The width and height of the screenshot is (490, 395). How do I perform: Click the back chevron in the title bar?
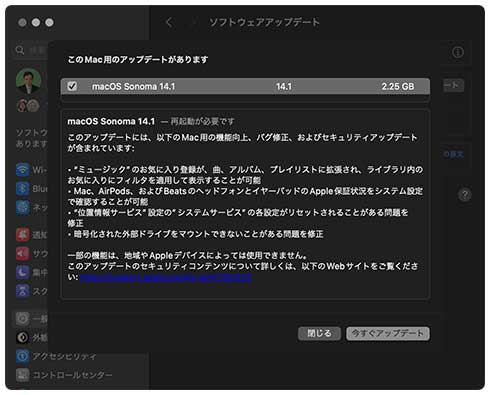pyautogui.click(x=169, y=23)
